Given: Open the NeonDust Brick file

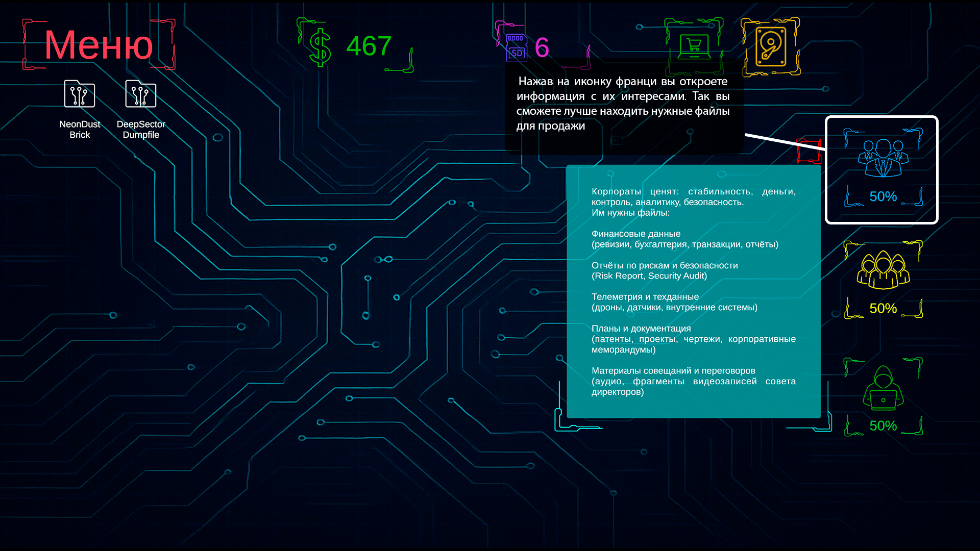Looking at the screenshot, I should click(80, 94).
